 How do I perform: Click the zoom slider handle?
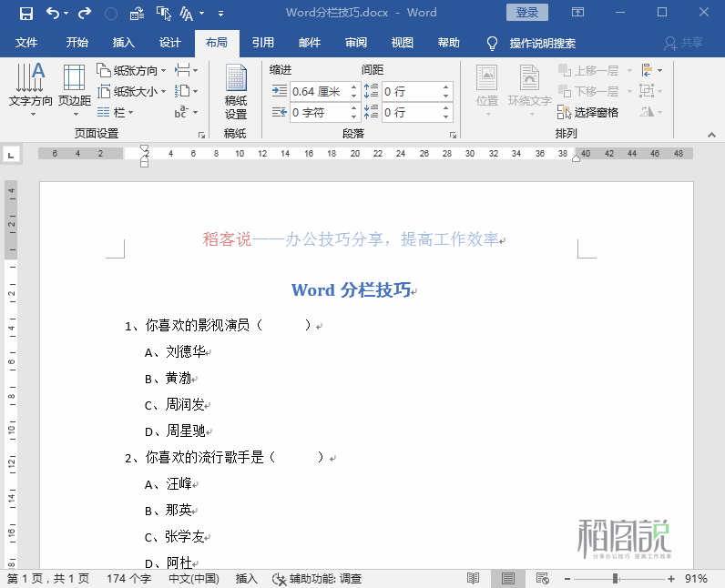tap(616, 578)
